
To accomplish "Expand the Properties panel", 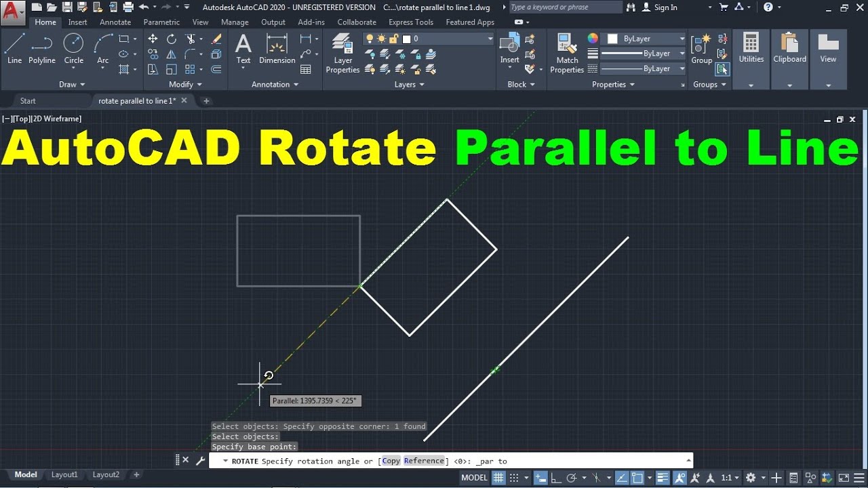I will coord(613,84).
